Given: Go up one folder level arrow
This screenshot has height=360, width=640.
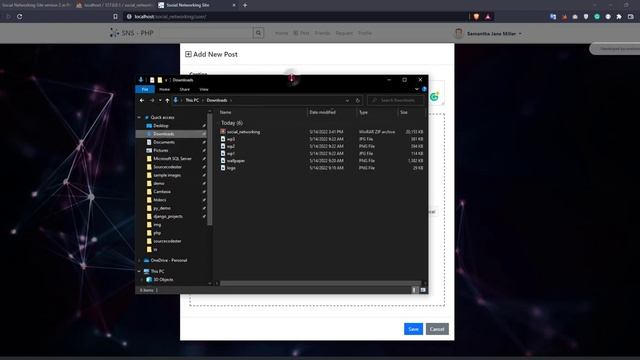Looking at the screenshot, I should 167,100.
